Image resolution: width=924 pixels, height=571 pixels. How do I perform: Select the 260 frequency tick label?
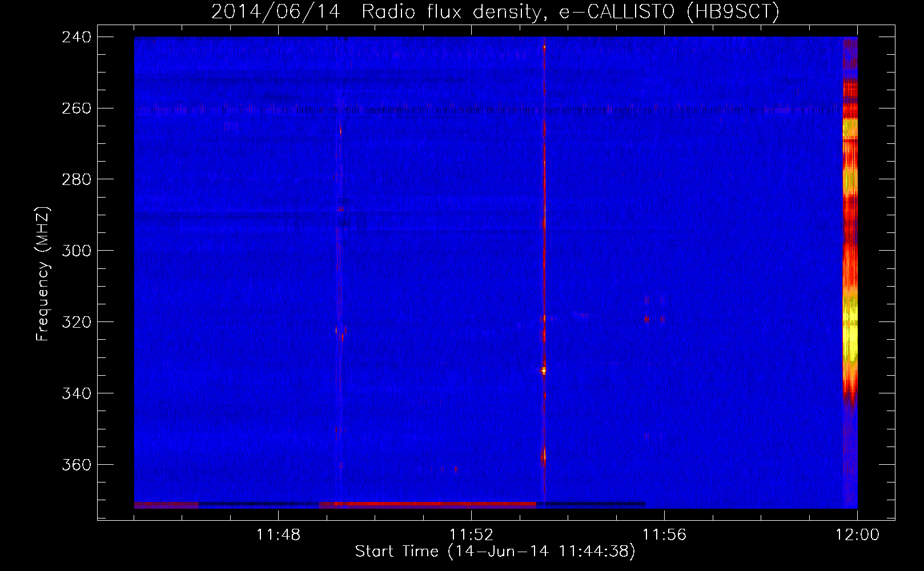coord(77,108)
